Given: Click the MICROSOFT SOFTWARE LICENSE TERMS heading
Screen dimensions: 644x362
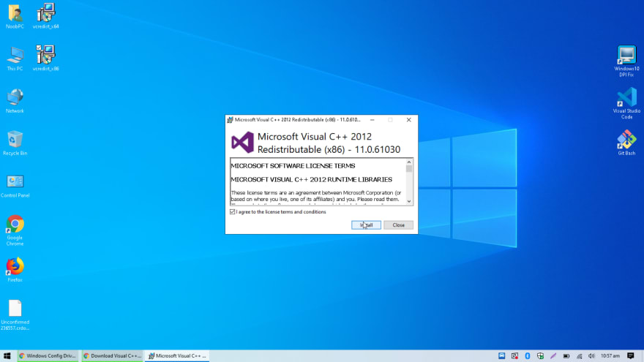Looking at the screenshot, I should coord(293,166).
